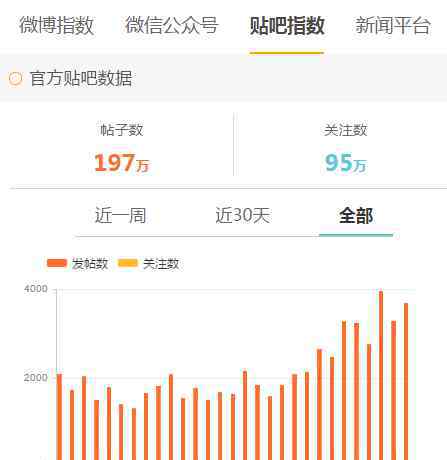The width and height of the screenshot is (447, 460).
Task: Click the first bar in the chart
Action: (59, 417)
